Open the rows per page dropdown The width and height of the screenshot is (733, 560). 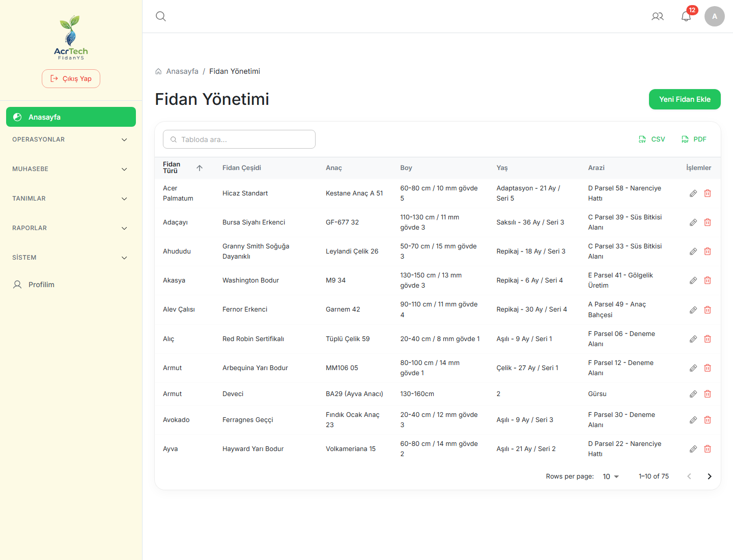[611, 477]
